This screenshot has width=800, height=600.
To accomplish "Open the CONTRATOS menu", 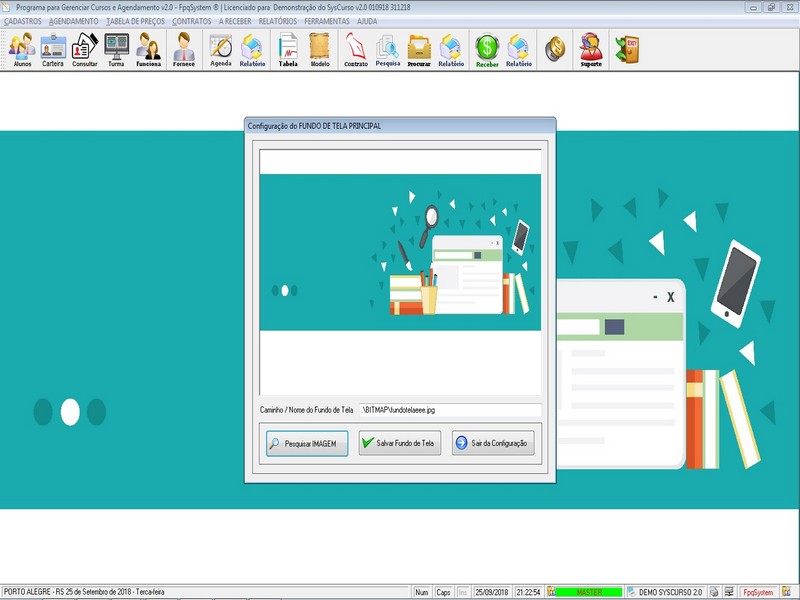I will click(191, 21).
